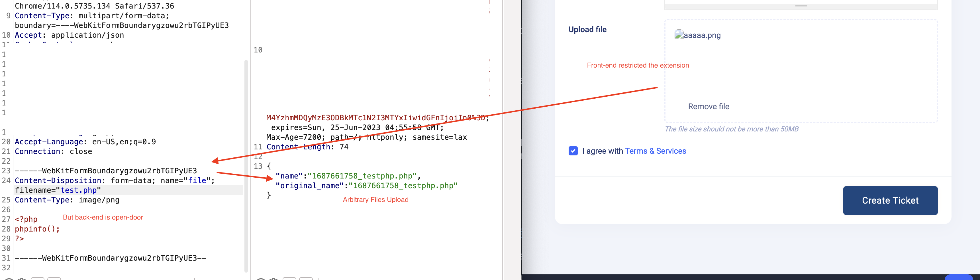This screenshot has height=280, width=980.
Task: Select the phpinfo(); line
Action: pyautogui.click(x=37, y=229)
